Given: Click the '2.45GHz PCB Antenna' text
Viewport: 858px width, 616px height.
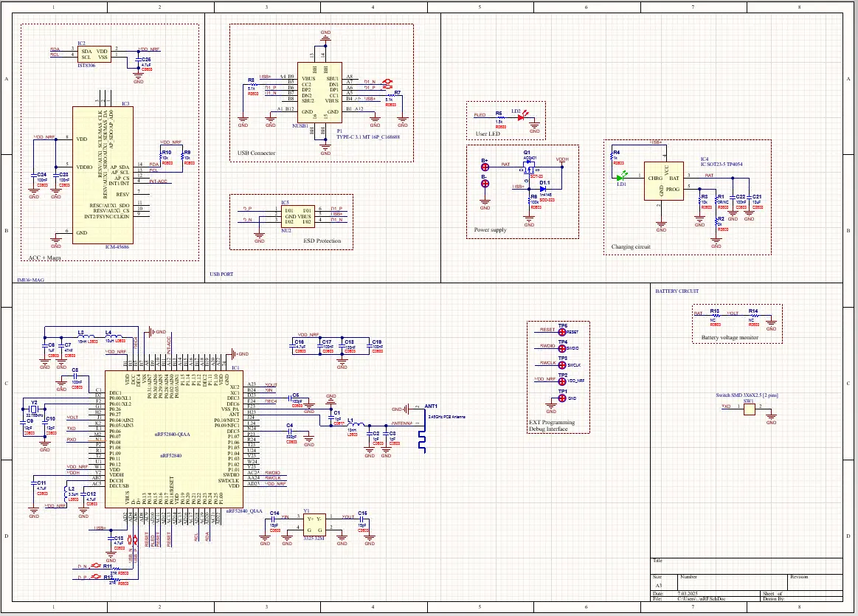Looking at the screenshot, I should tap(446, 417).
